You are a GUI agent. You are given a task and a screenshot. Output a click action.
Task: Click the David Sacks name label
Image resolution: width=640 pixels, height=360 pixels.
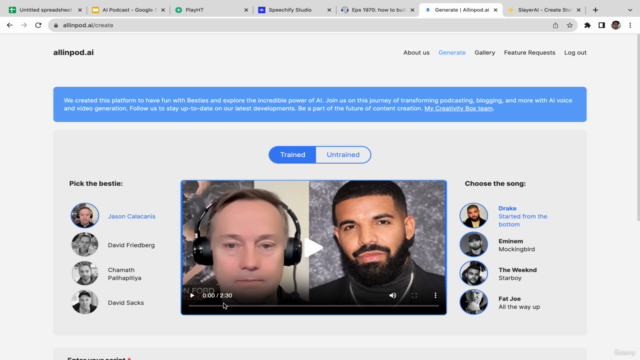coord(126,303)
